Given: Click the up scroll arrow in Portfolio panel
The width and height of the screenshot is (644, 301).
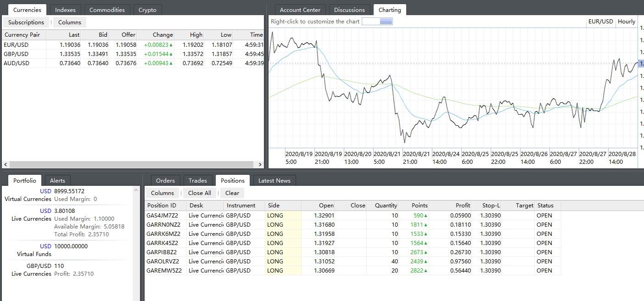Looking at the screenshot, I should point(136,190).
